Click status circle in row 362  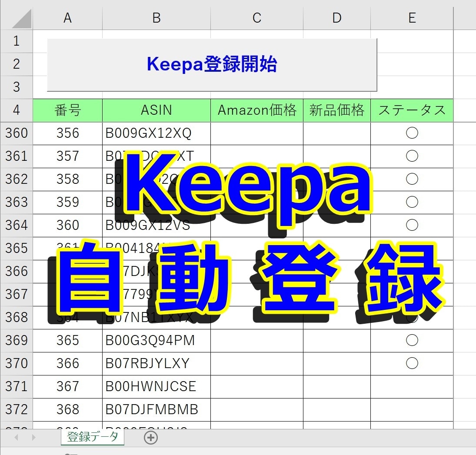[x=412, y=179]
